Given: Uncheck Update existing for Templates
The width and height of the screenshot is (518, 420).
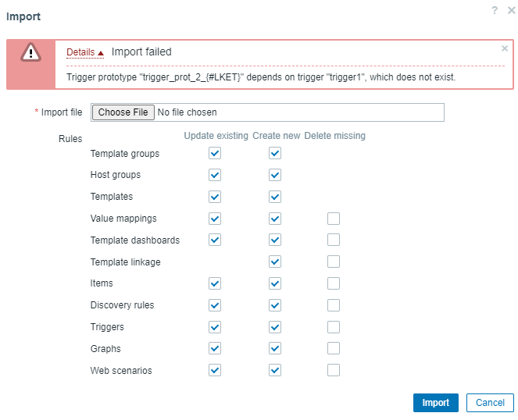Looking at the screenshot, I should (215, 197).
